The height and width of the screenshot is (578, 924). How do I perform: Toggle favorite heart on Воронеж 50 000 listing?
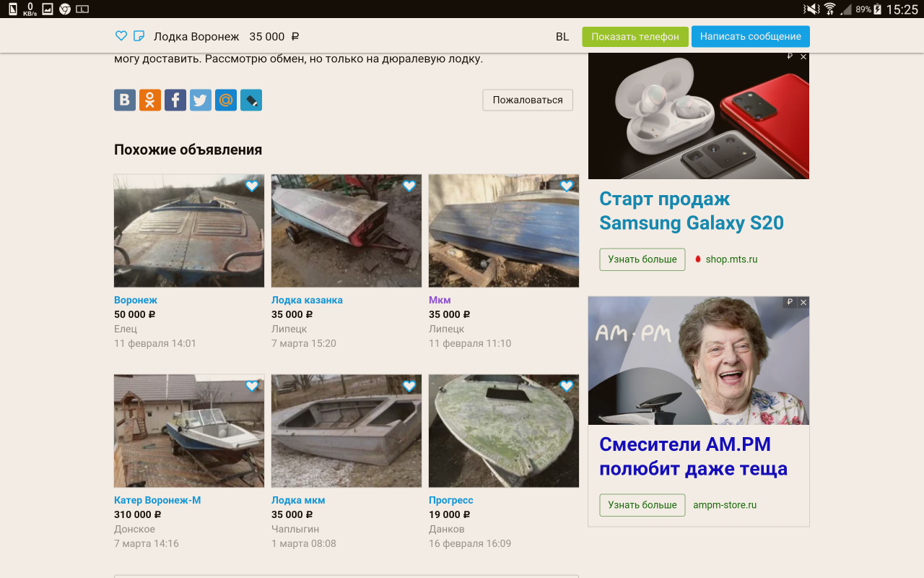[x=252, y=186]
